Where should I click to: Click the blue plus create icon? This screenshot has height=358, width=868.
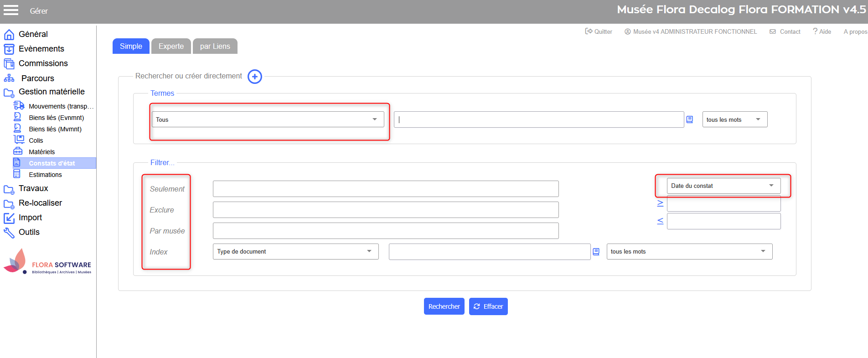click(255, 77)
